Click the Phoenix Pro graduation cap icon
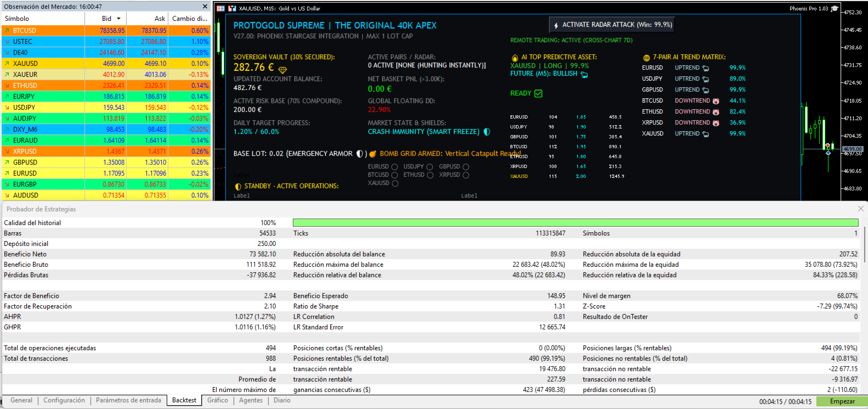868x409 pixels. click(x=835, y=8)
